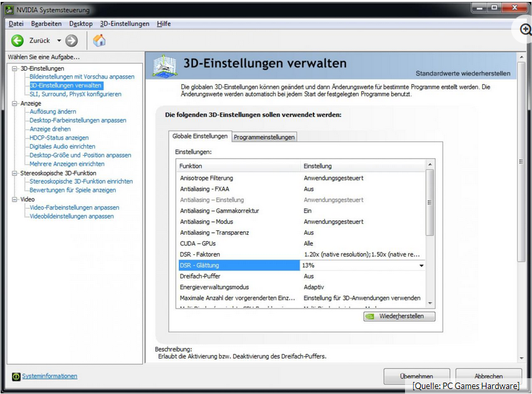Click the Einstellung column header
Viewport: 532px width, 394px height.
pos(363,166)
